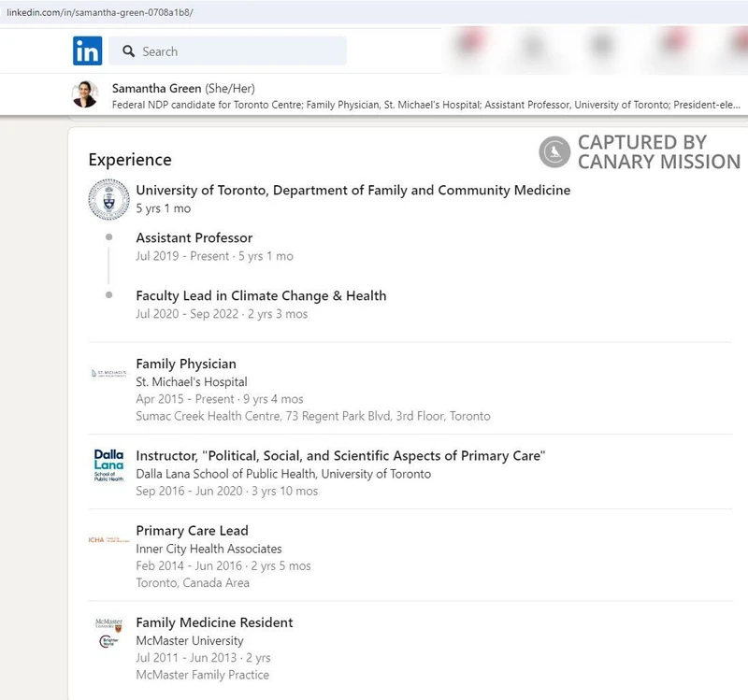Click St. Michael's Hospital employer name

coord(192,382)
